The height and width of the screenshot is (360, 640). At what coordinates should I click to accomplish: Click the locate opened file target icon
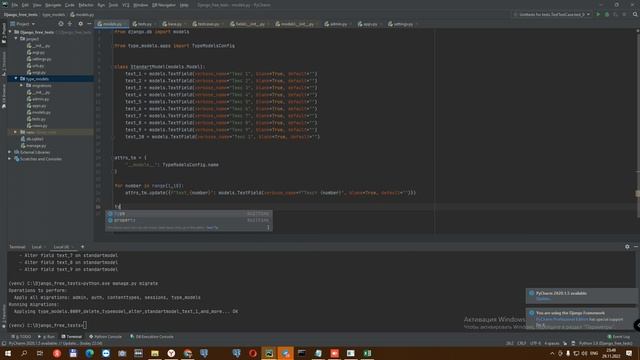pos(61,24)
